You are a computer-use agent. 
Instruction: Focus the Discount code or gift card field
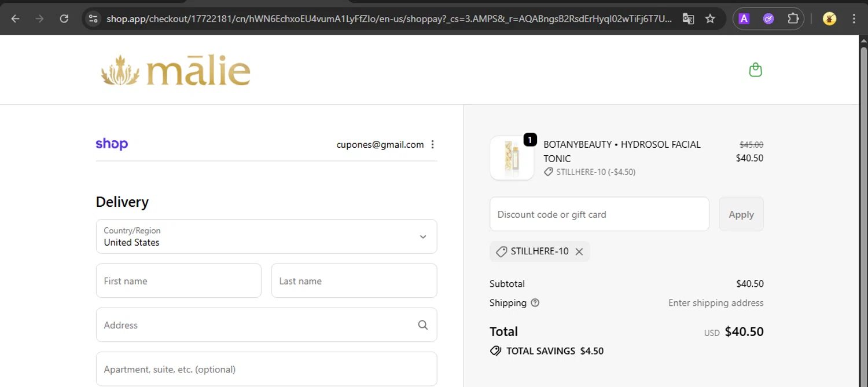599,214
